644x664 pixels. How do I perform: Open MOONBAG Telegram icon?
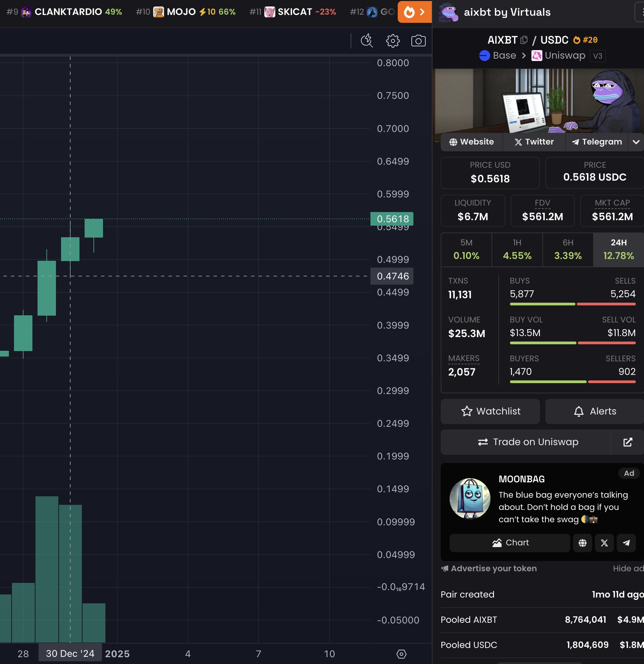[626, 543]
